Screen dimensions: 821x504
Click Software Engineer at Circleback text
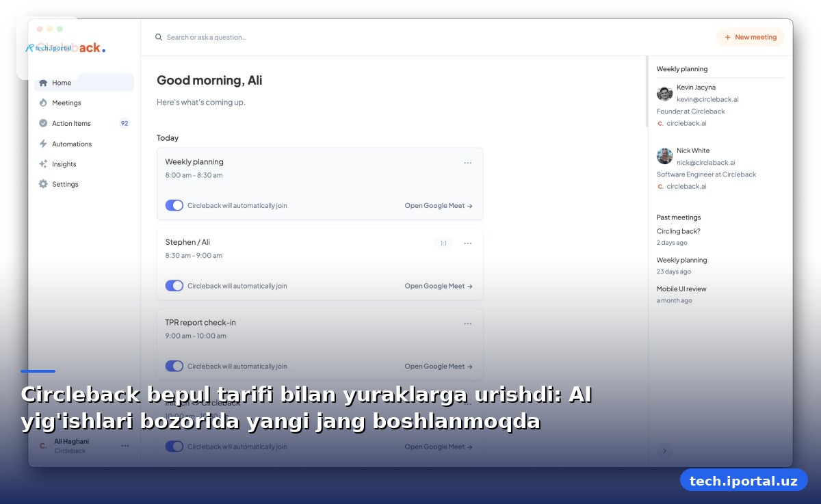706,174
